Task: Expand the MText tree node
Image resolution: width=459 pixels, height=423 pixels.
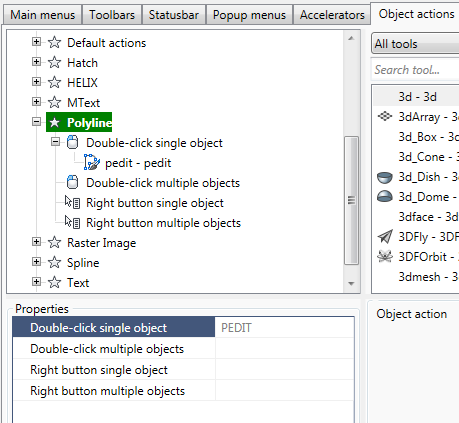Action: pos(36,102)
